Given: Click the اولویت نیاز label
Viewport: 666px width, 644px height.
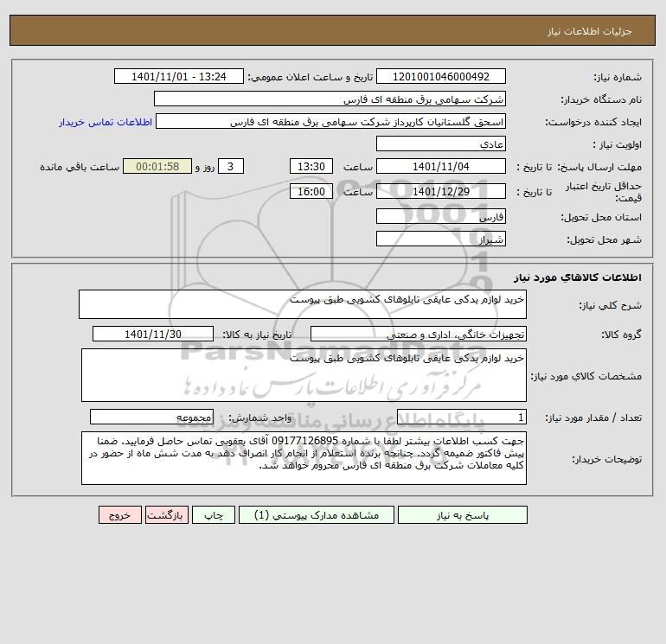Looking at the screenshot, I should coord(618,144).
